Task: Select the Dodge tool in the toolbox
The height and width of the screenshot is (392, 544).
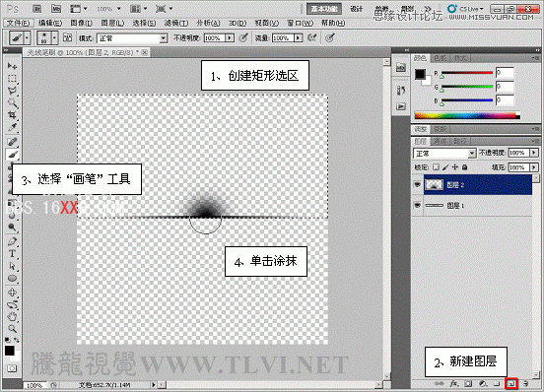Action: pyautogui.click(x=12, y=227)
